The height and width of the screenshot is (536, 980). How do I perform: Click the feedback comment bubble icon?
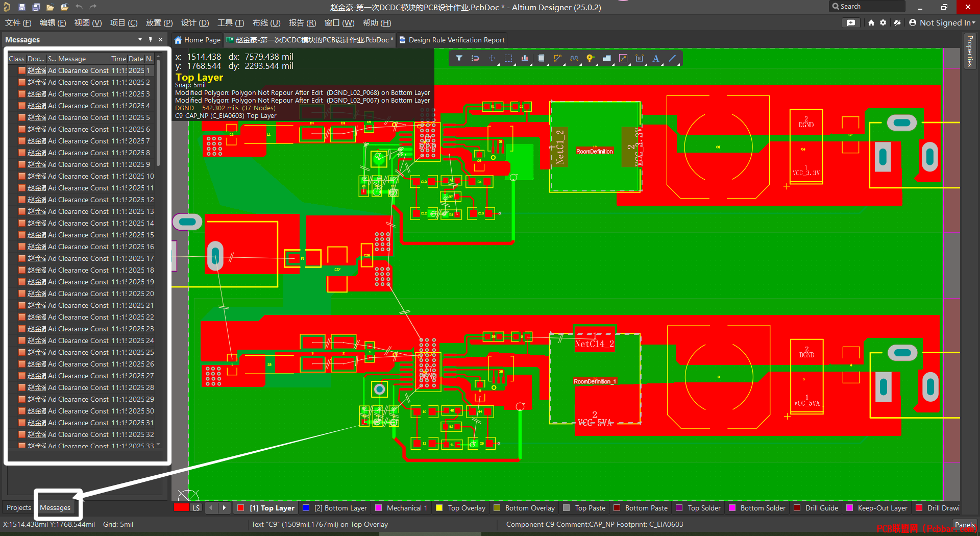(851, 23)
